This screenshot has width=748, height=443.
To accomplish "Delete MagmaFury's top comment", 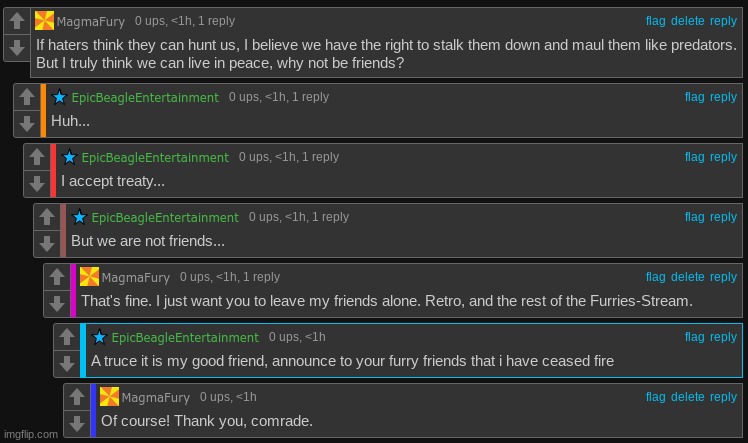I will 687,21.
